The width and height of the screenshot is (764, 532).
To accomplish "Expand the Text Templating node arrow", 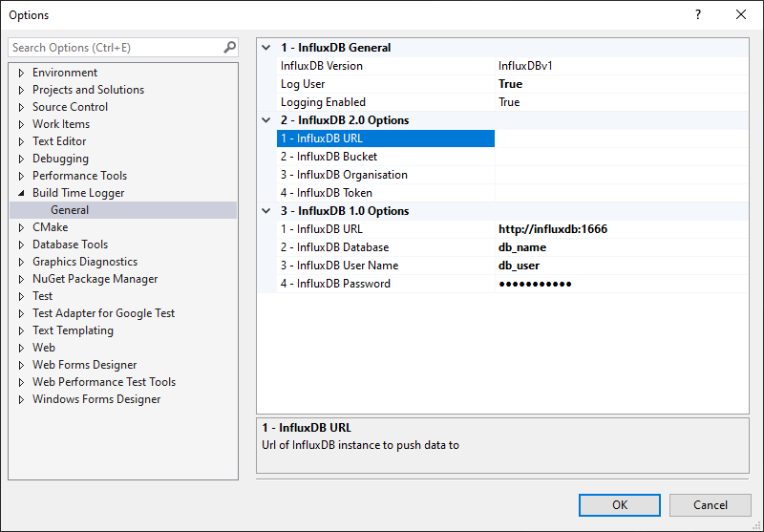I will [21, 330].
